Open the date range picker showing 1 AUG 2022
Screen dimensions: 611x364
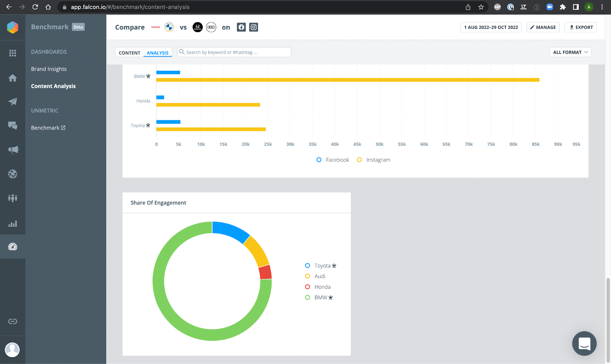point(491,27)
